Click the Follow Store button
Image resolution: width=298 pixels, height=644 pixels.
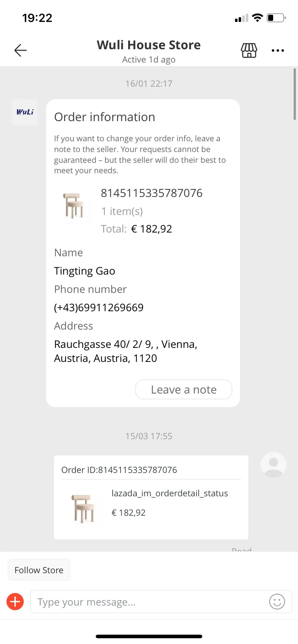tap(39, 570)
